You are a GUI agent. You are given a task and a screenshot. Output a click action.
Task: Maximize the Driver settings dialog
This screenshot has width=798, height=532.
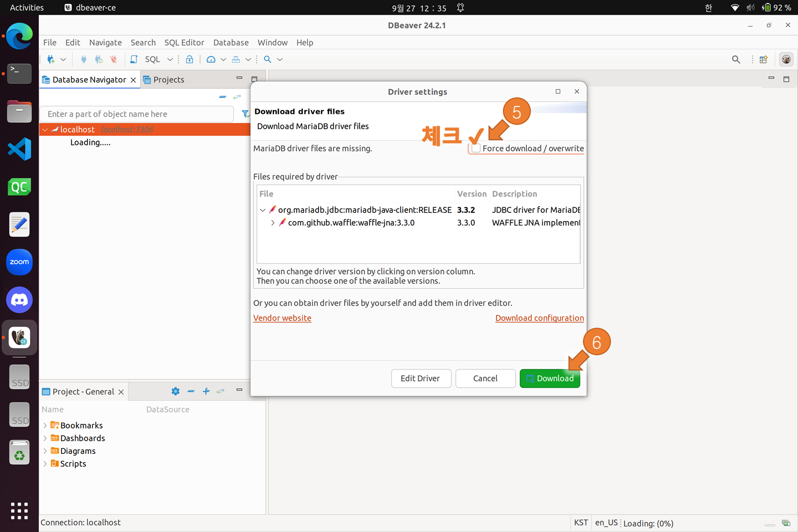pos(558,91)
